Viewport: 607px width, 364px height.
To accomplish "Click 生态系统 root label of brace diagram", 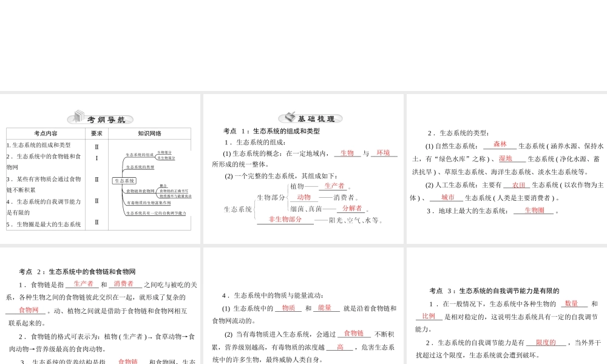I will pos(238,209).
